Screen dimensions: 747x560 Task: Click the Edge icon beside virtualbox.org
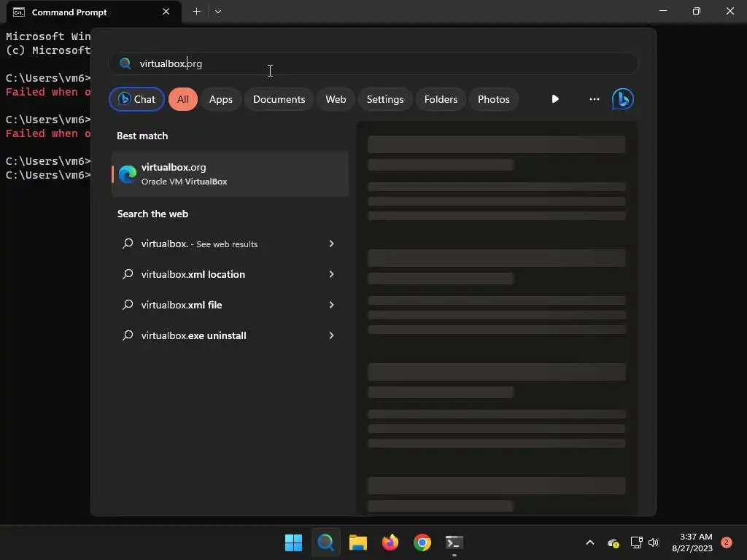[x=128, y=174]
